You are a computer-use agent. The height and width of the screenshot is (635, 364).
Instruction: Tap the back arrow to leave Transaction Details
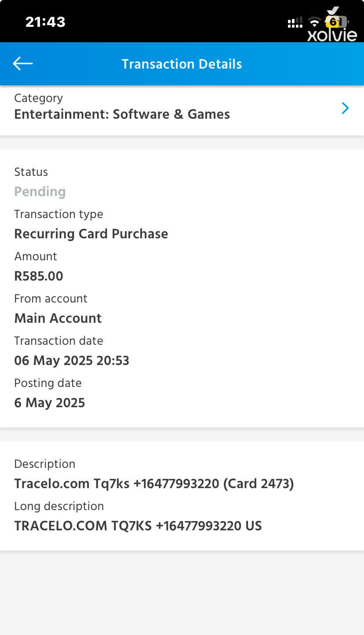[x=22, y=63]
